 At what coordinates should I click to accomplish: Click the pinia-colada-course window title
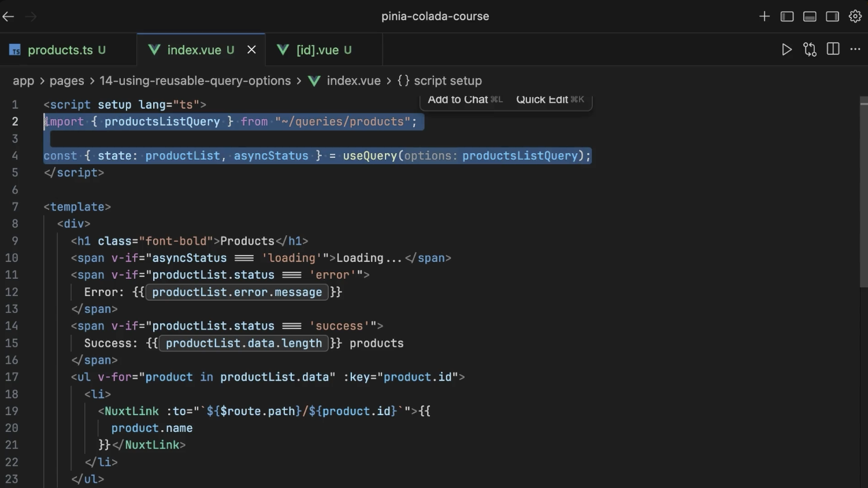coord(435,17)
